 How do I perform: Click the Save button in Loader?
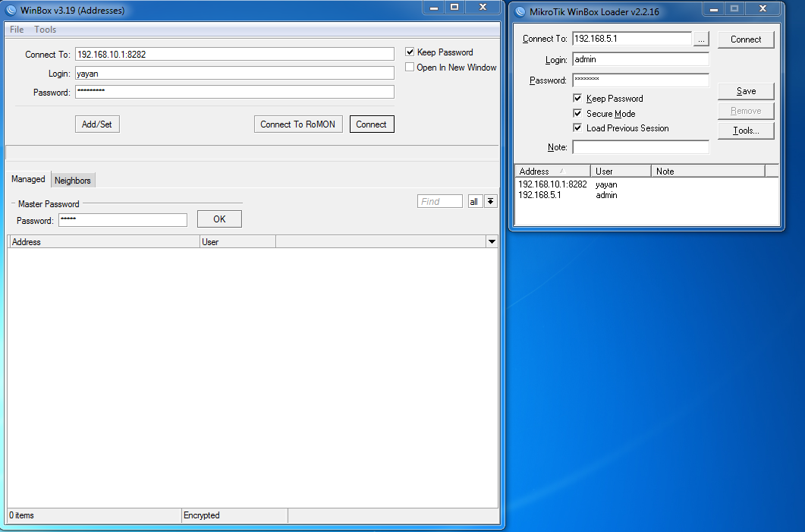pyautogui.click(x=746, y=91)
